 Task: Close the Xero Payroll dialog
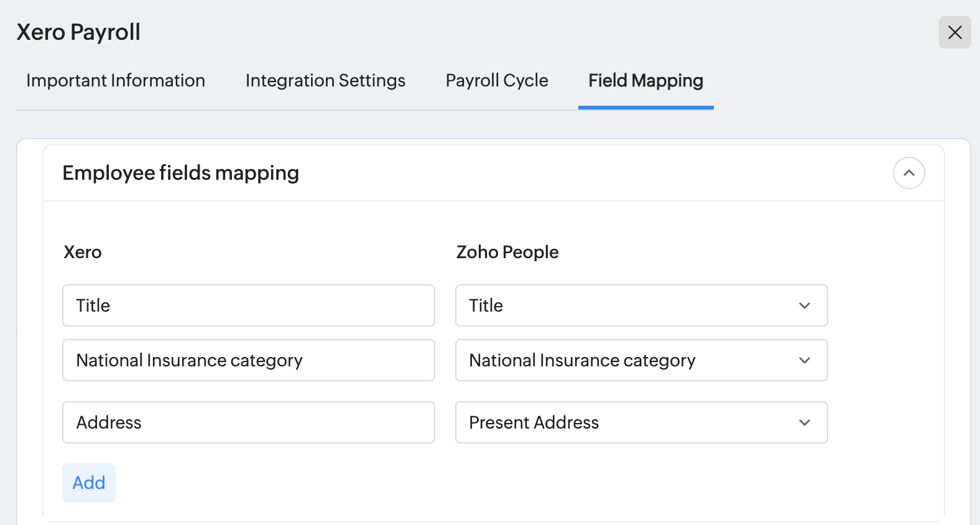[x=955, y=32]
